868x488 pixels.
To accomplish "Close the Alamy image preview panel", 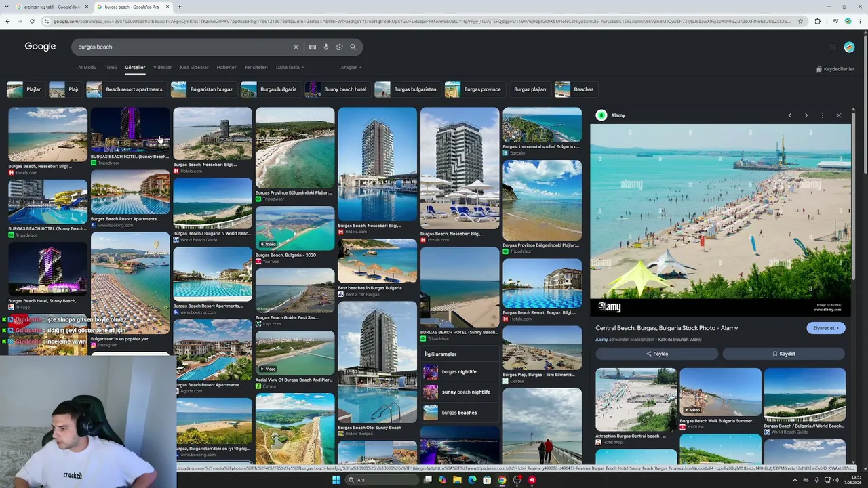I will pos(839,115).
